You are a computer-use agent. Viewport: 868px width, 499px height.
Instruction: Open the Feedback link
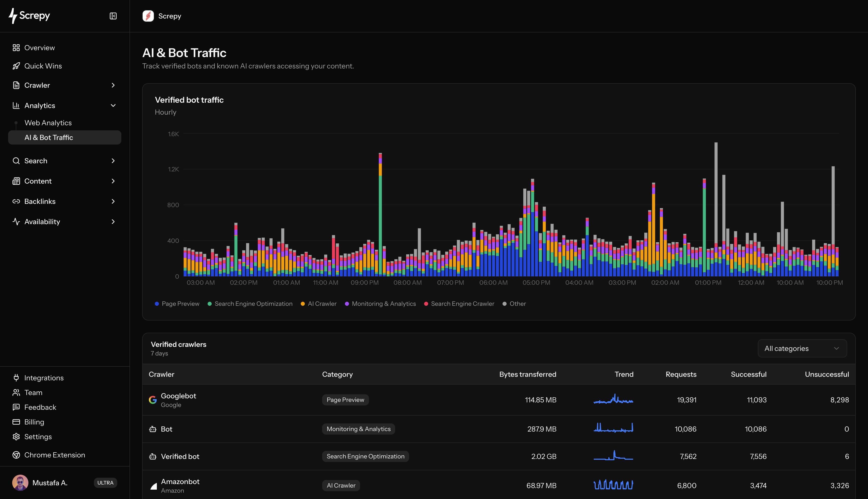[40, 407]
